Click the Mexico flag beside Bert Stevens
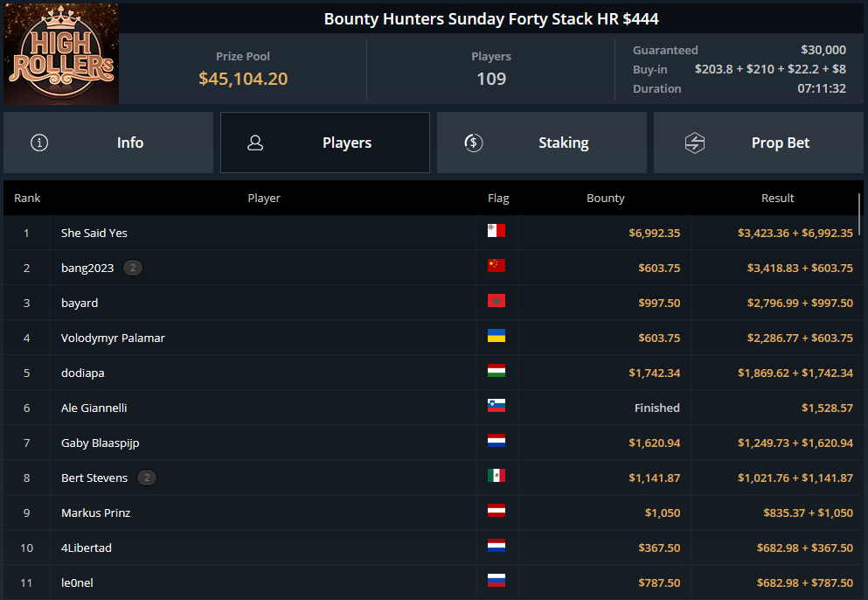868x600 pixels. click(496, 475)
